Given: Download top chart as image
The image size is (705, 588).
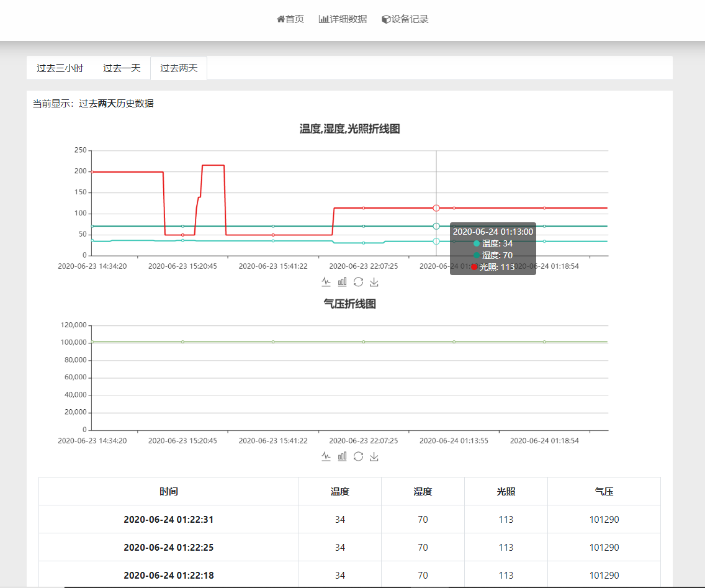Looking at the screenshot, I should [374, 282].
